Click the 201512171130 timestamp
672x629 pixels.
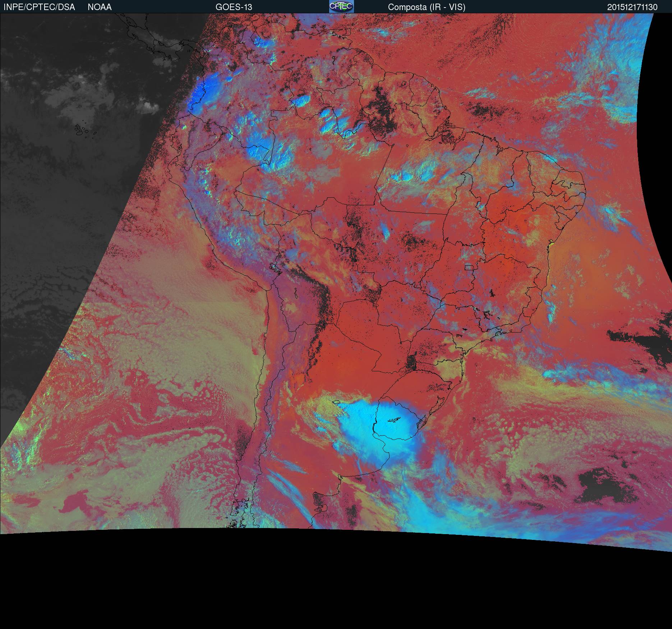(632, 7)
